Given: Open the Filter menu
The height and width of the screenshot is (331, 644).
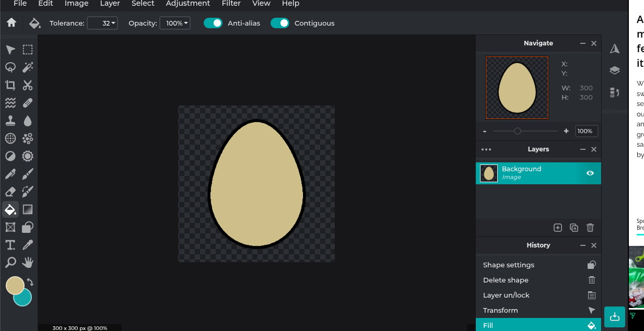Looking at the screenshot, I should click(231, 4).
